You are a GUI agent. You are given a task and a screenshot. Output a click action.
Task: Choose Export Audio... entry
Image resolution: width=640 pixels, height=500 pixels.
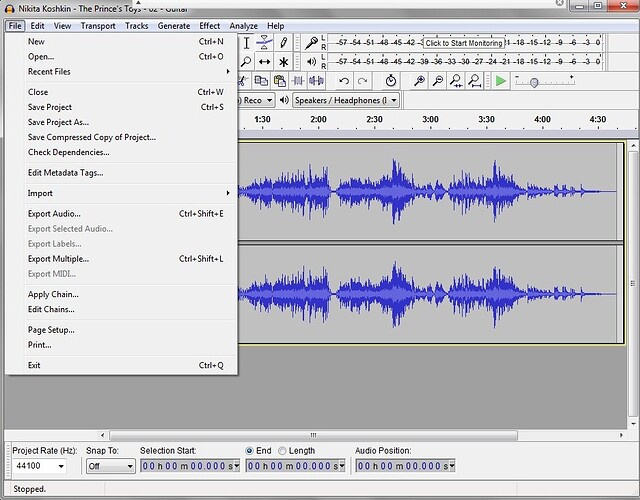click(x=122, y=213)
